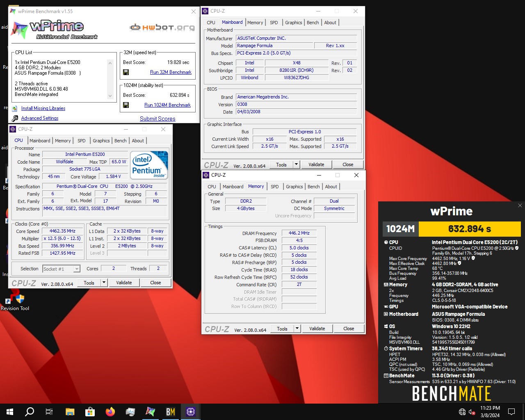Click the CPU-Z Mainboard window title icon

click(205, 11)
